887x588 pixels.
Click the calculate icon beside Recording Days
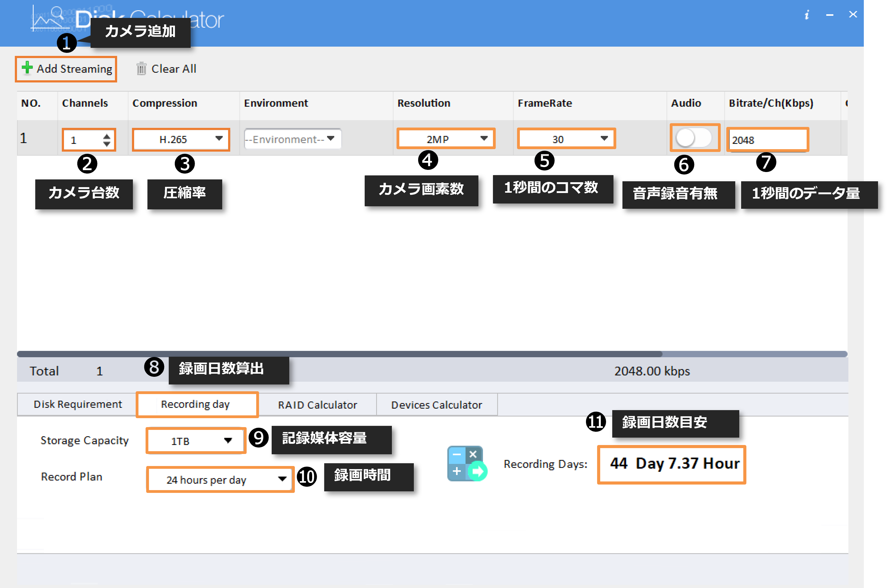pyautogui.click(x=467, y=464)
